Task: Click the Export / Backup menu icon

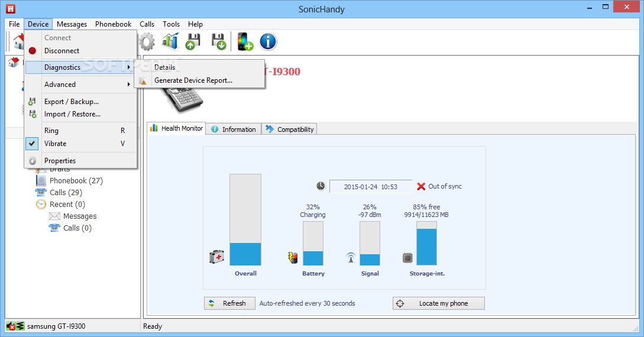Action: pos(32,101)
